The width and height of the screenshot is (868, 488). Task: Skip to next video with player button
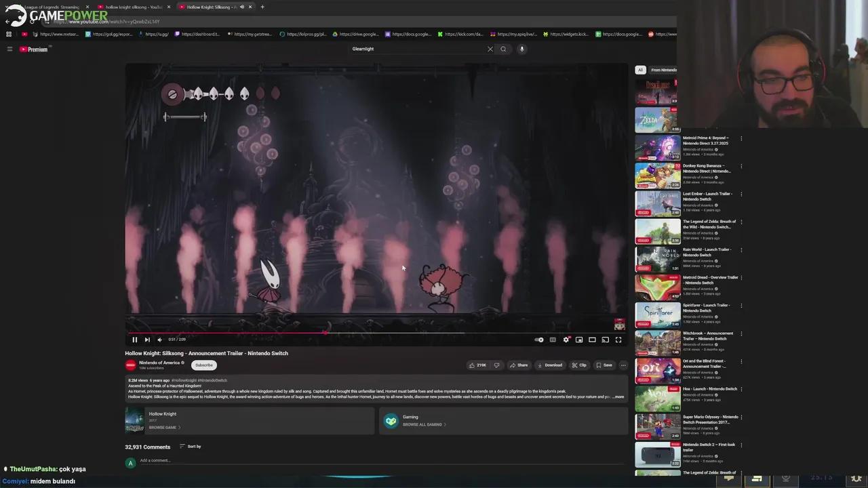coord(147,340)
